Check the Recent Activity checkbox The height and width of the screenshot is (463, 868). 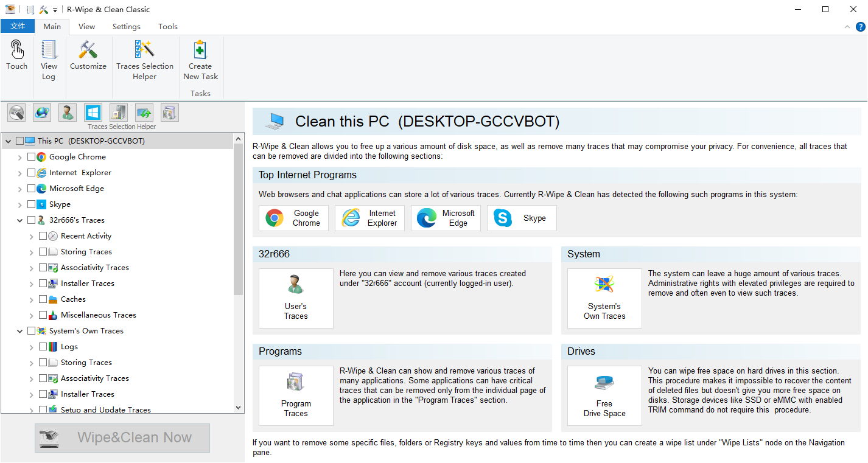click(43, 236)
